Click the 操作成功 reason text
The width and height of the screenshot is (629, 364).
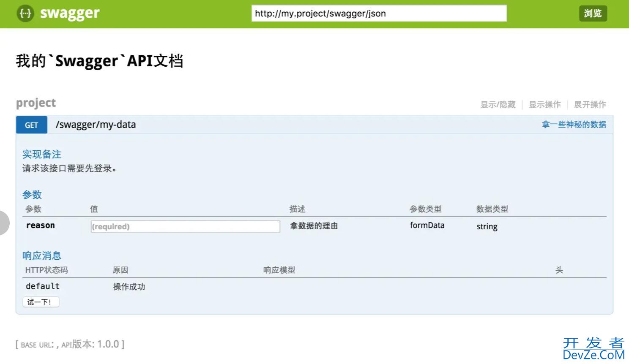click(129, 287)
